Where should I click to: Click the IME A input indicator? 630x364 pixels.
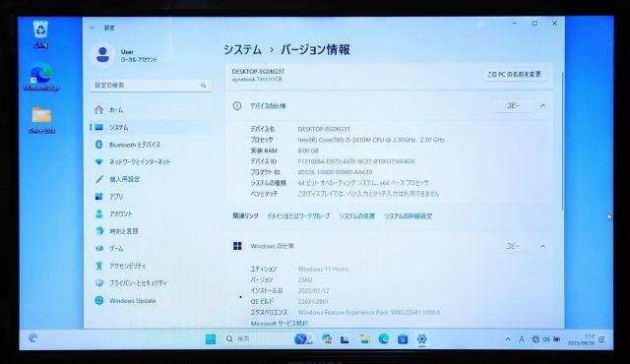point(522,339)
